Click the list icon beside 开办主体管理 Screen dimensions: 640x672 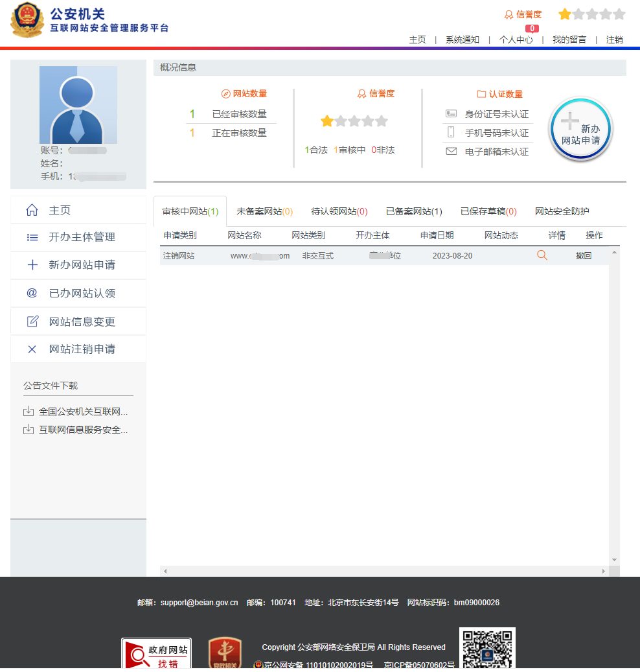32,237
